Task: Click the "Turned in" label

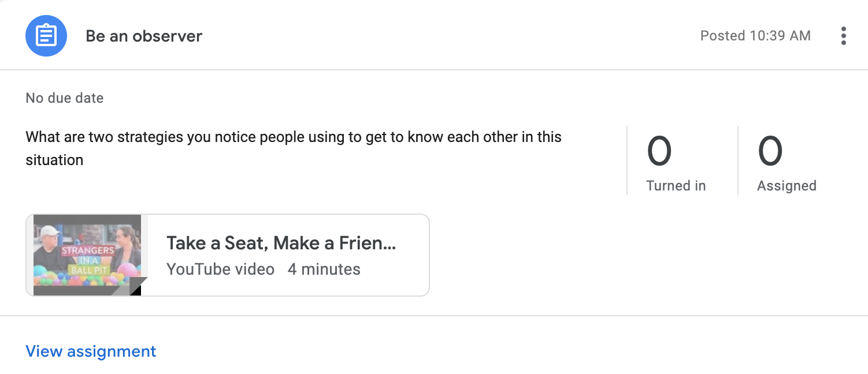Action: point(676,186)
